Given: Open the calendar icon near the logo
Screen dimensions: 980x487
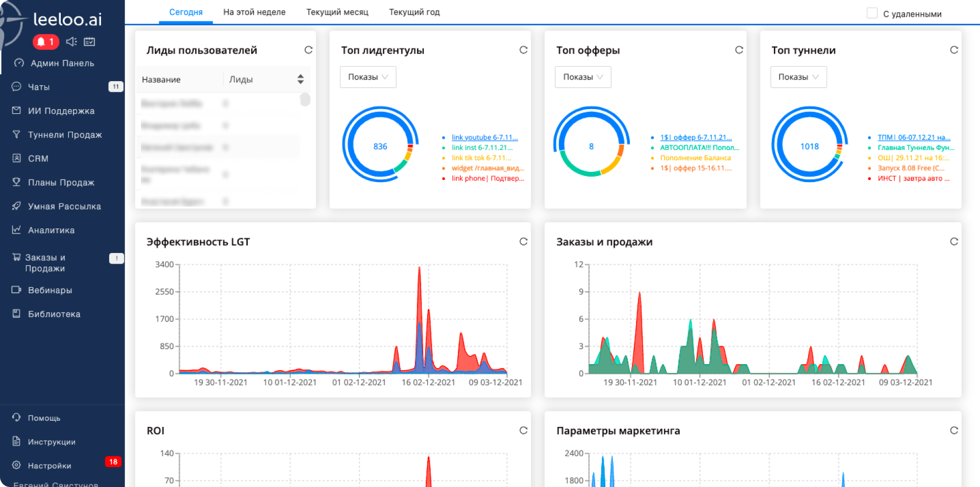Looking at the screenshot, I should [89, 41].
